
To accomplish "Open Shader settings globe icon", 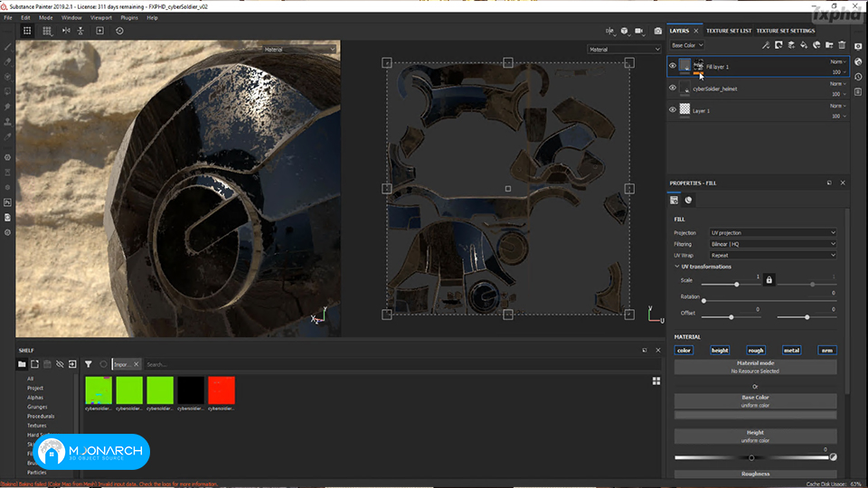I will pos(858,62).
